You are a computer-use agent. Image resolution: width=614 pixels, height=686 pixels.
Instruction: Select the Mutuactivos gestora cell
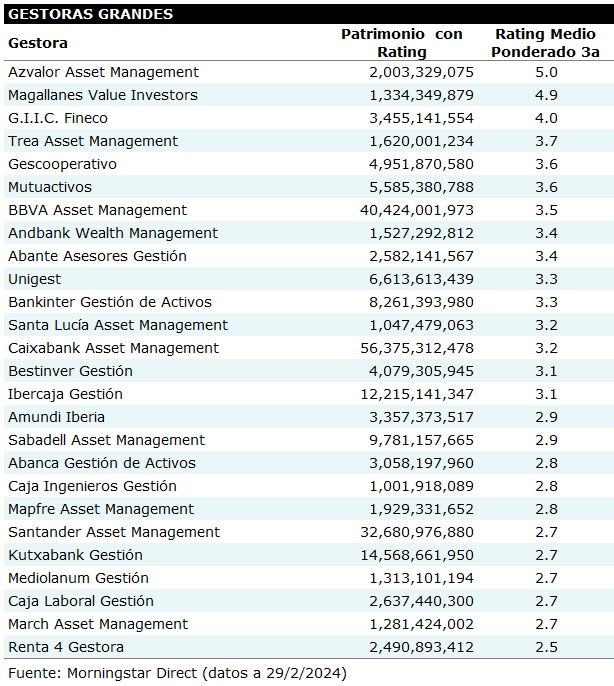tap(49, 187)
